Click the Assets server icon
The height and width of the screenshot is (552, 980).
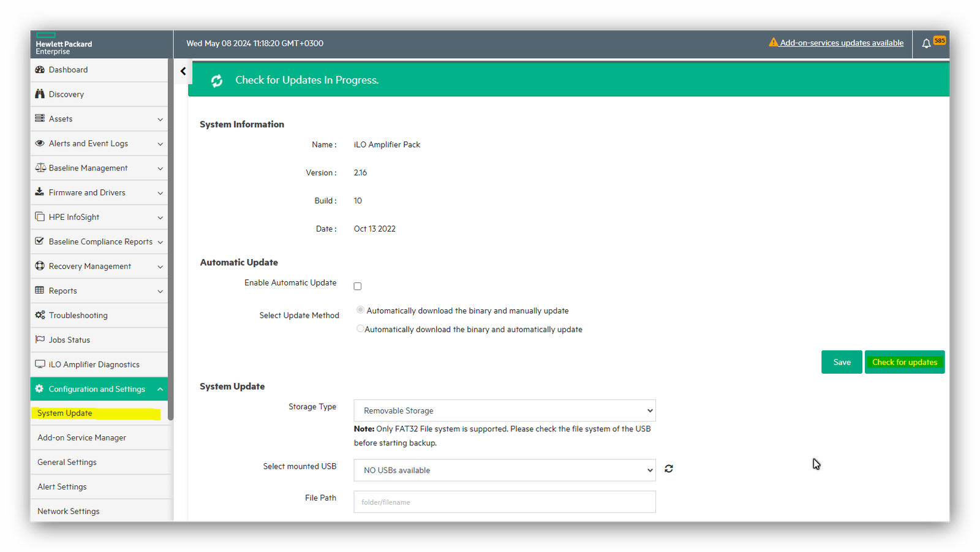[x=40, y=118]
